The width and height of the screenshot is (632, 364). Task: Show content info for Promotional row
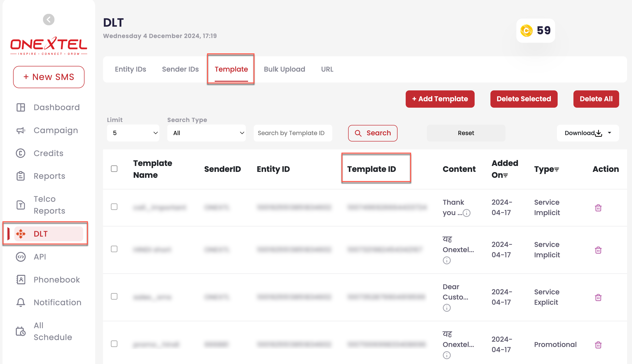tap(447, 355)
